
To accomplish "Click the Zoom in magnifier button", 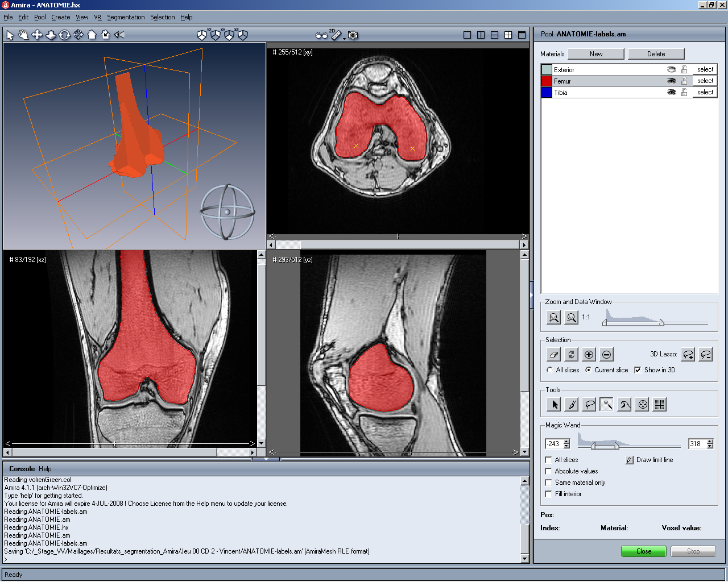I will pyautogui.click(x=553, y=318).
